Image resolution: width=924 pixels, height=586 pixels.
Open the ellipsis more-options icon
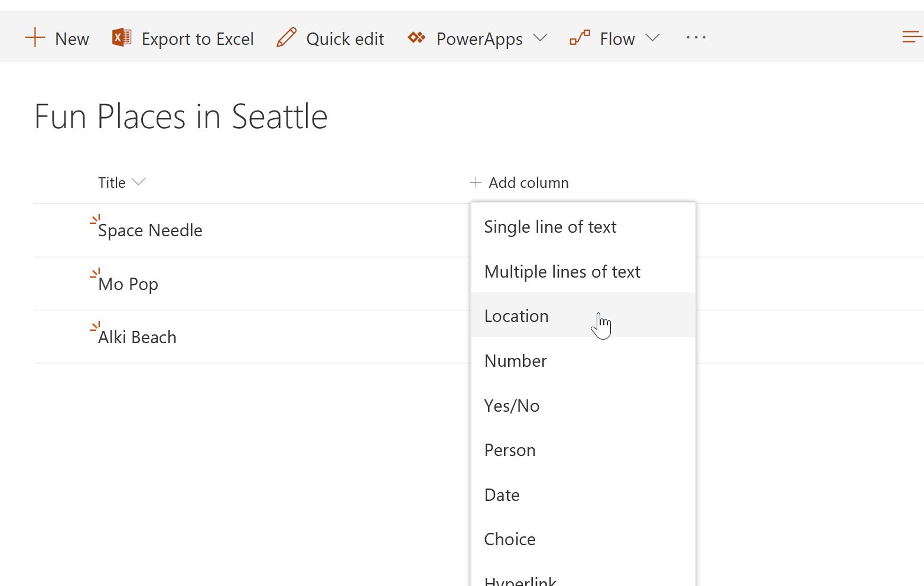click(696, 37)
